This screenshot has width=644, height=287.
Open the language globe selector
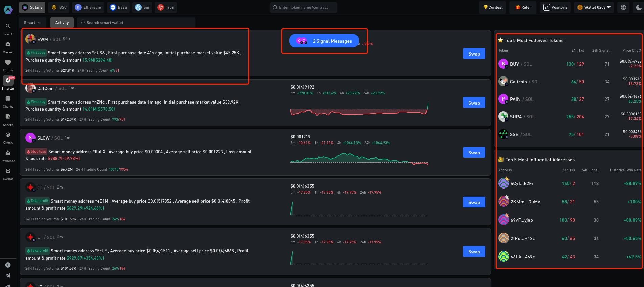623,7
